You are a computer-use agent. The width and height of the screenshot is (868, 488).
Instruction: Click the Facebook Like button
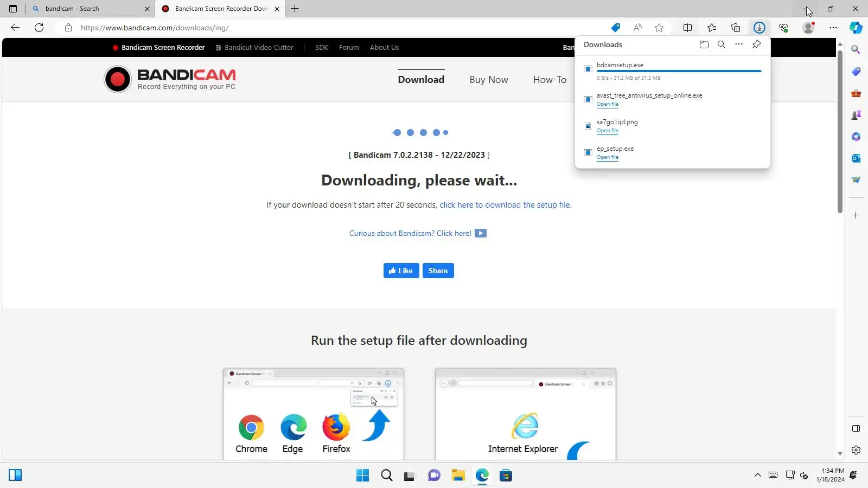point(401,271)
